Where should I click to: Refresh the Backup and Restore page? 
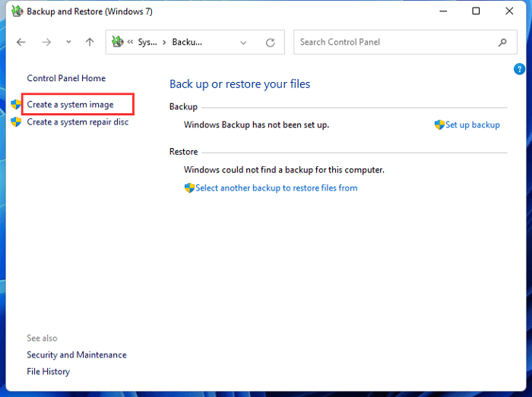coord(270,43)
